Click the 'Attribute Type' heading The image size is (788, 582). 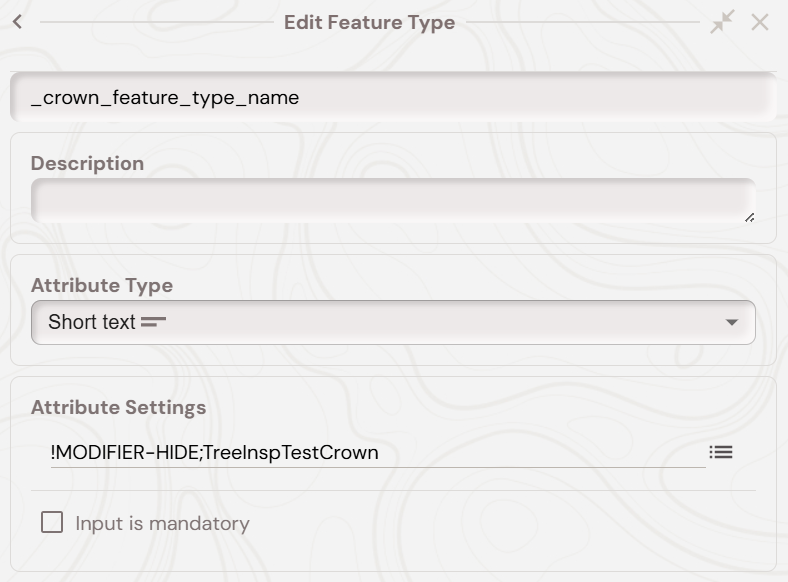102,285
